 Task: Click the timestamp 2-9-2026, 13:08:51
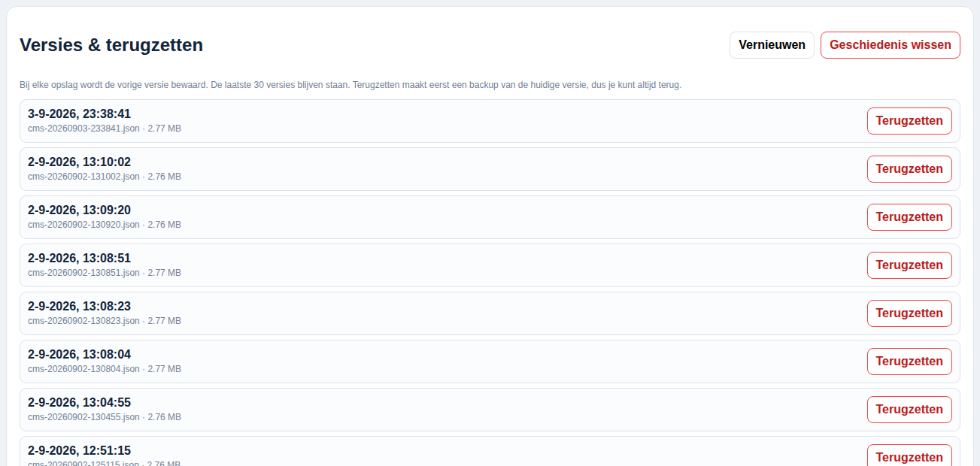point(79,259)
